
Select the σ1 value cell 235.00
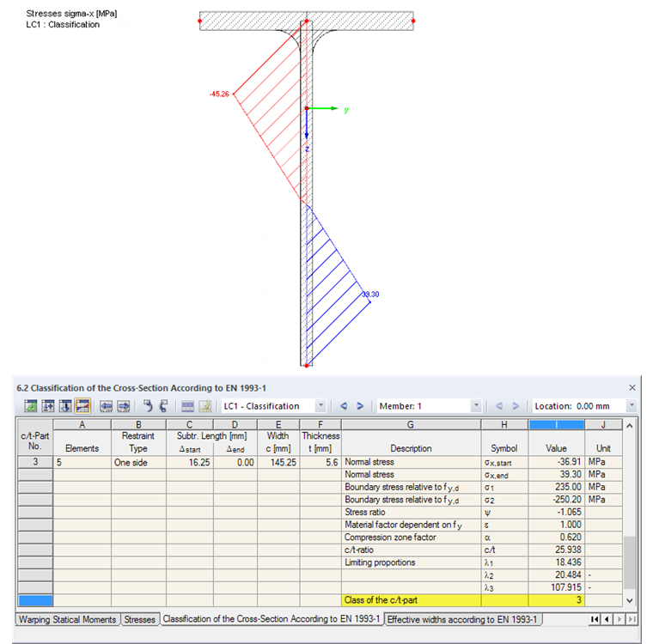tap(557, 487)
